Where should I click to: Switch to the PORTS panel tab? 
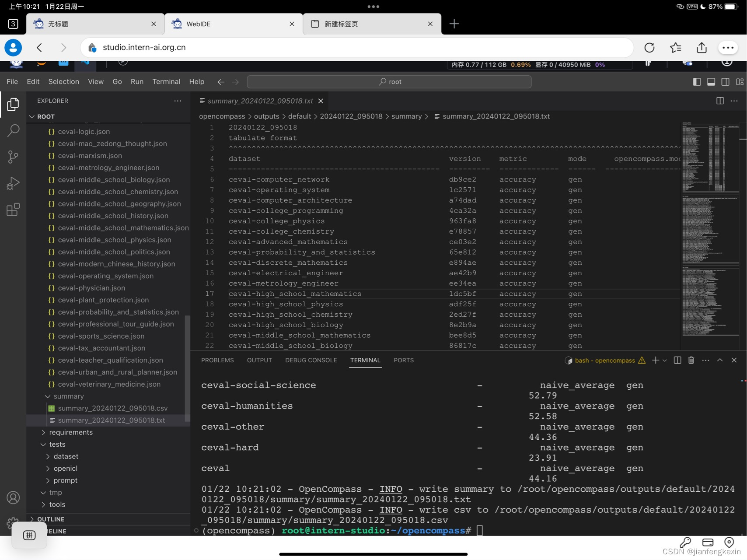click(404, 360)
